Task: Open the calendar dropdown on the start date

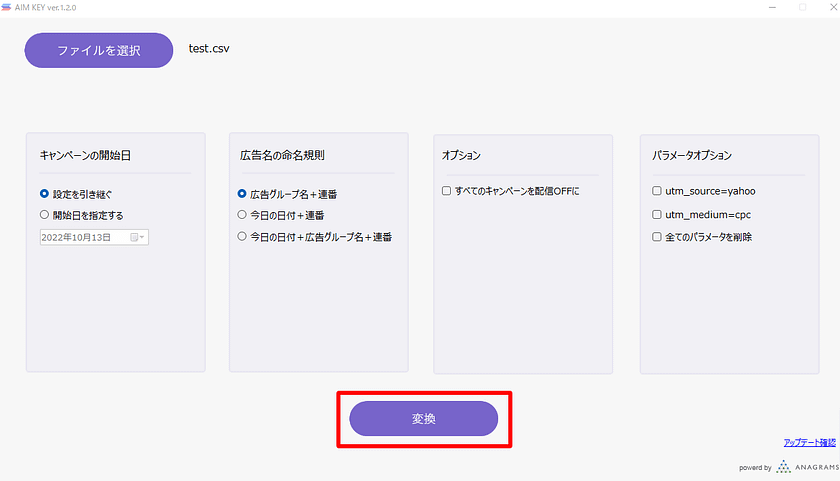Action: coord(138,237)
